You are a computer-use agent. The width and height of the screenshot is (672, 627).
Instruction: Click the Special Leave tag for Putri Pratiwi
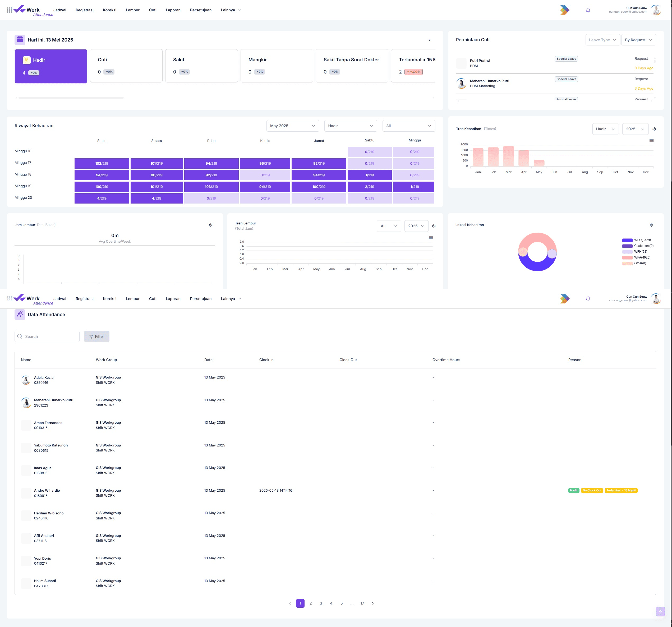pyautogui.click(x=566, y=59)
